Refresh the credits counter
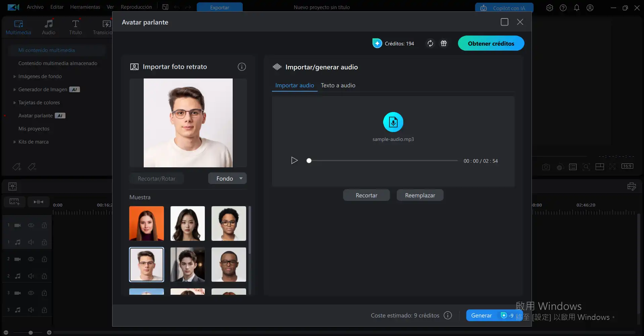The width and height of the screenshot is (644, 336). pos(430,43)
